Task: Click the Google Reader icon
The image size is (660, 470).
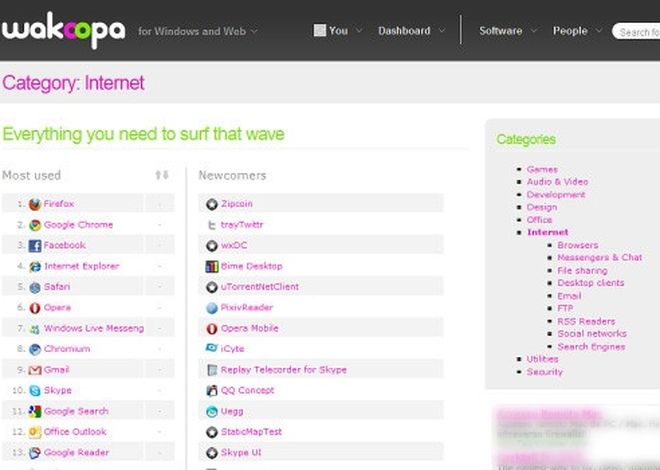Action: (35, 453)
